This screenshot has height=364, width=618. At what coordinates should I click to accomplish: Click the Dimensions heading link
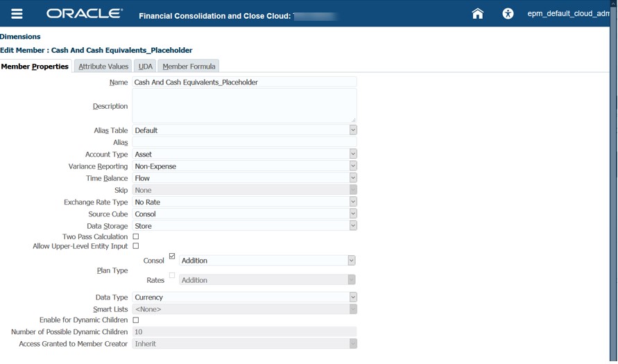(20, 37)
